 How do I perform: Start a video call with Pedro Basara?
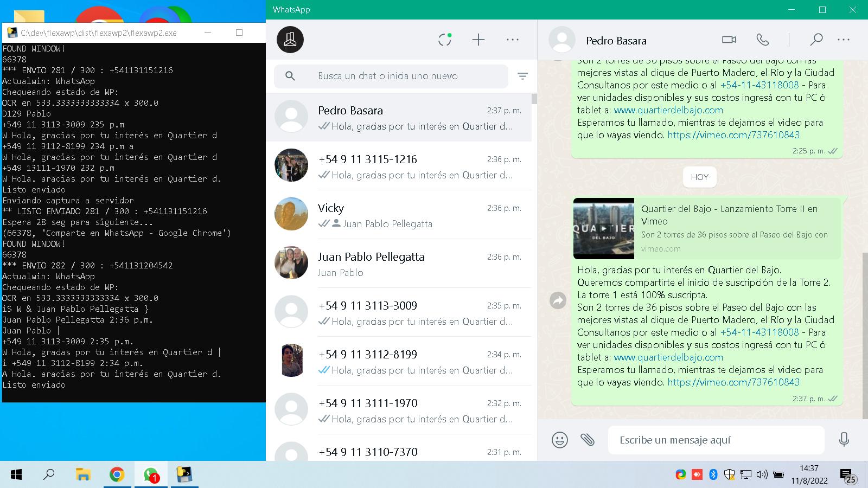point(729,40)
